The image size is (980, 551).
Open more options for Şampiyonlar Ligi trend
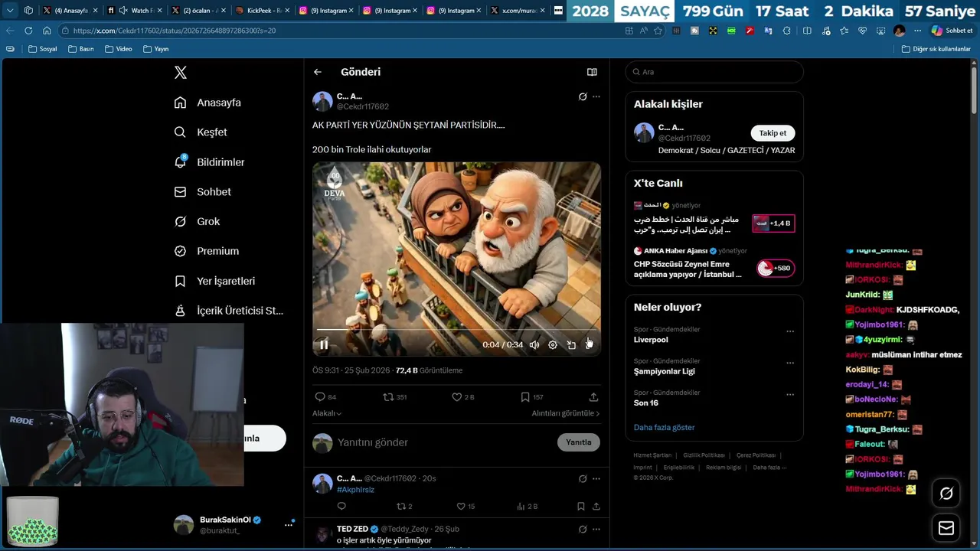(790, 363)
